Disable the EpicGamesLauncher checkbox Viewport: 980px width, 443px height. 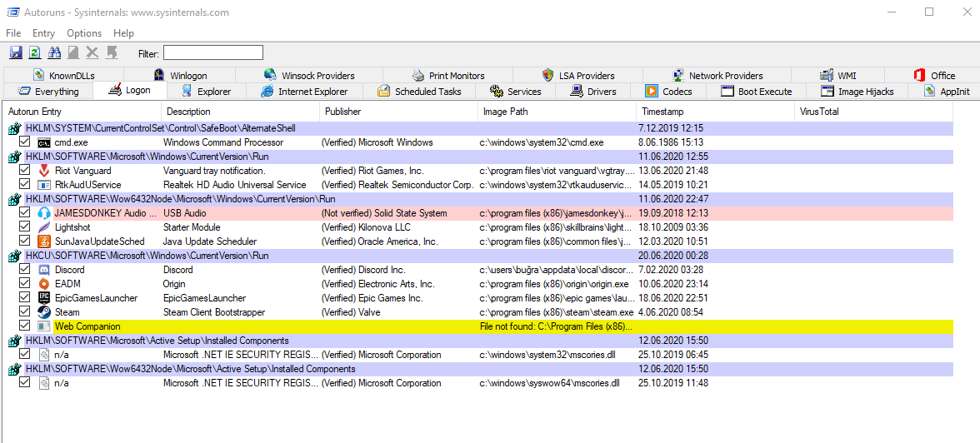[x=25, y=297]
